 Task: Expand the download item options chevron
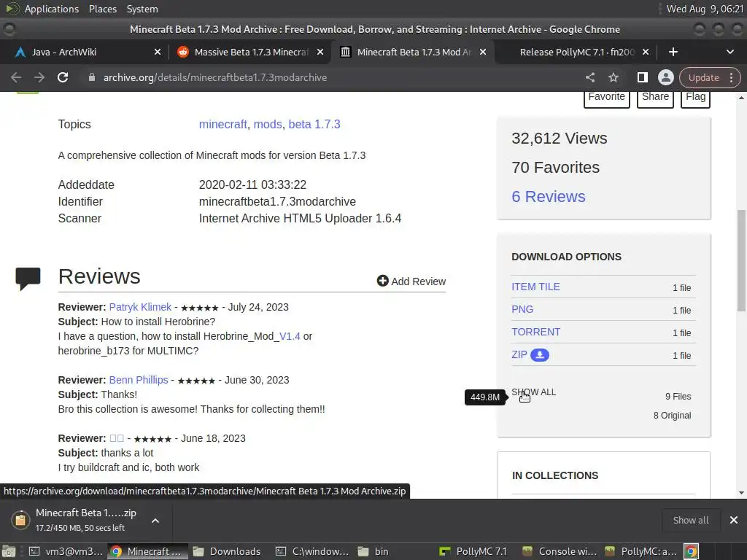coord(155,521)
